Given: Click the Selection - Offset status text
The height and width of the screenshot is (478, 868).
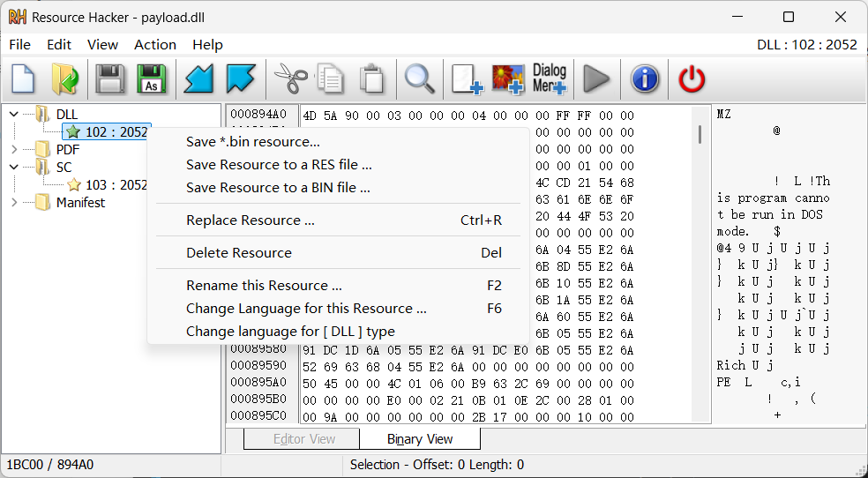Looking at the screenshot, I should (x=437, y=465).
